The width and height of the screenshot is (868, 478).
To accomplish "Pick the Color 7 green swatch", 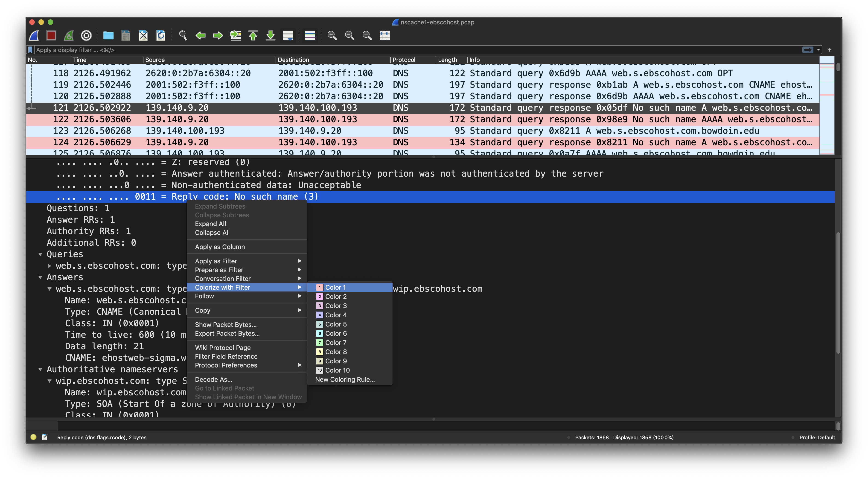I will pos(335,343).
